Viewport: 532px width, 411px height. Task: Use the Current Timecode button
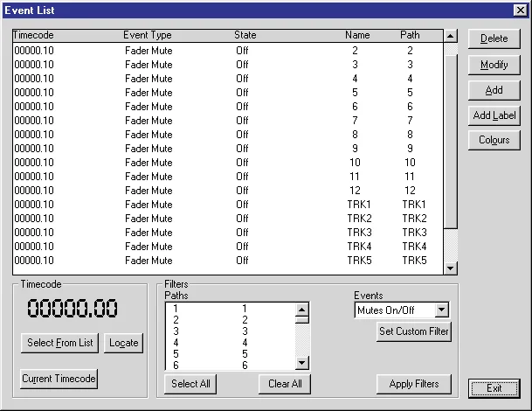59,379
